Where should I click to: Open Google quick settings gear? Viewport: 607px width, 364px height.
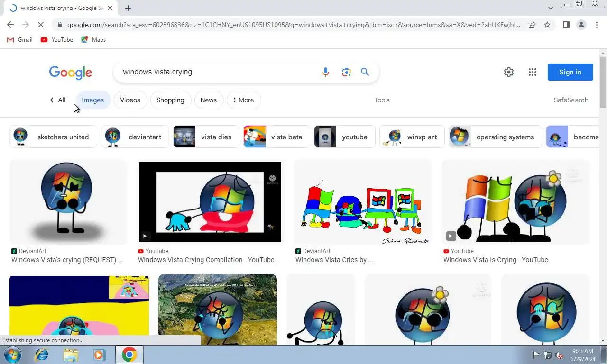point(509,72)
